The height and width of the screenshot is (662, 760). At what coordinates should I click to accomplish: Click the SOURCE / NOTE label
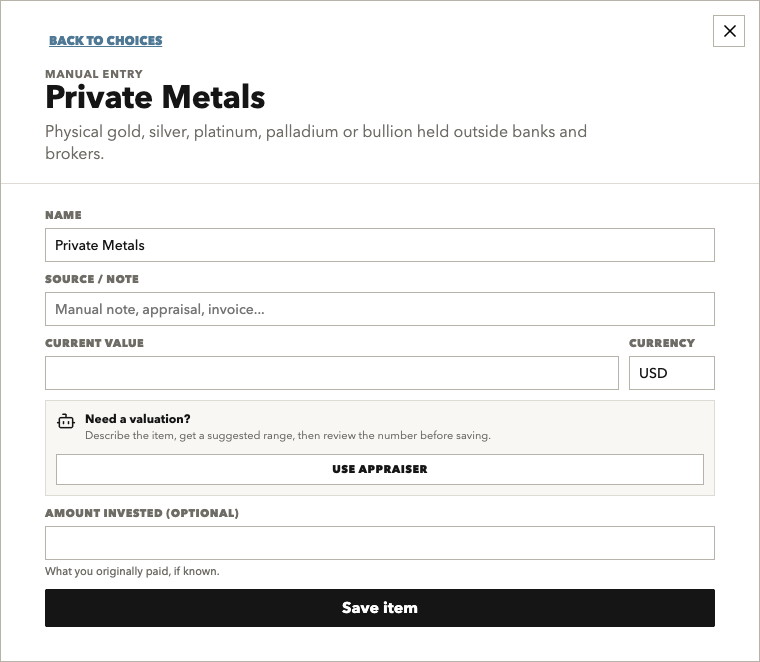click(x=92, y=279)
